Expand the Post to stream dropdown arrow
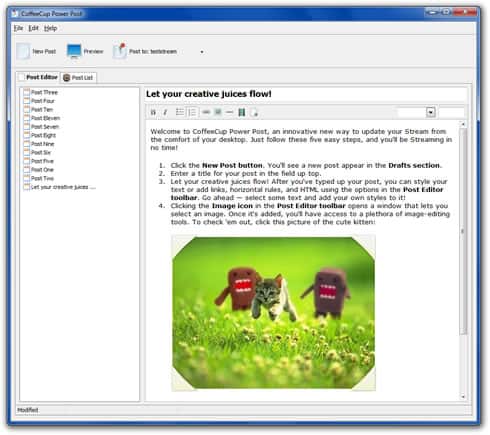Screen dimensions: 490x435 (202, 52)
